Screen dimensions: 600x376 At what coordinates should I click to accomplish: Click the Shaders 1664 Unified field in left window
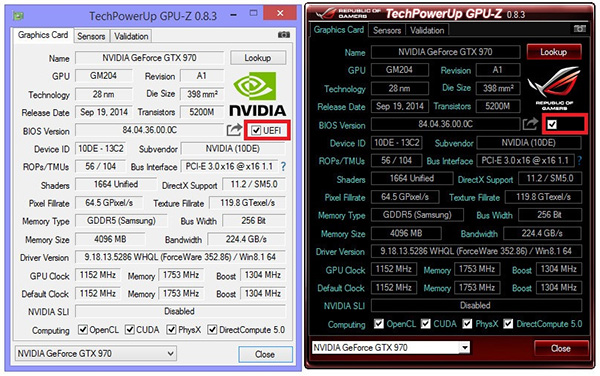point(116,184)
